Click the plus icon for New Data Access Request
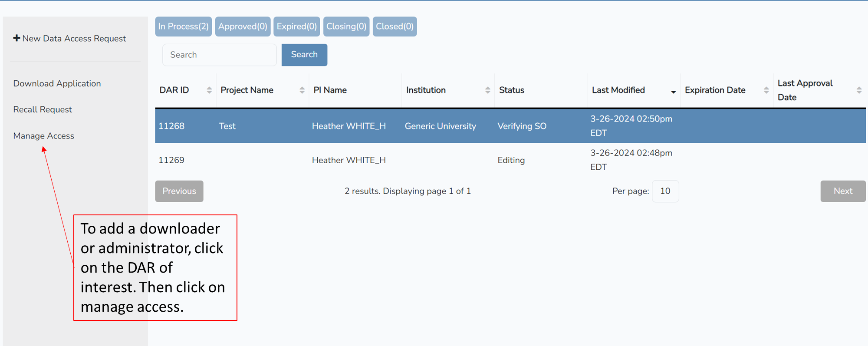Image resolution: width=868 pixels, height=346 pixels. [16, 38]
